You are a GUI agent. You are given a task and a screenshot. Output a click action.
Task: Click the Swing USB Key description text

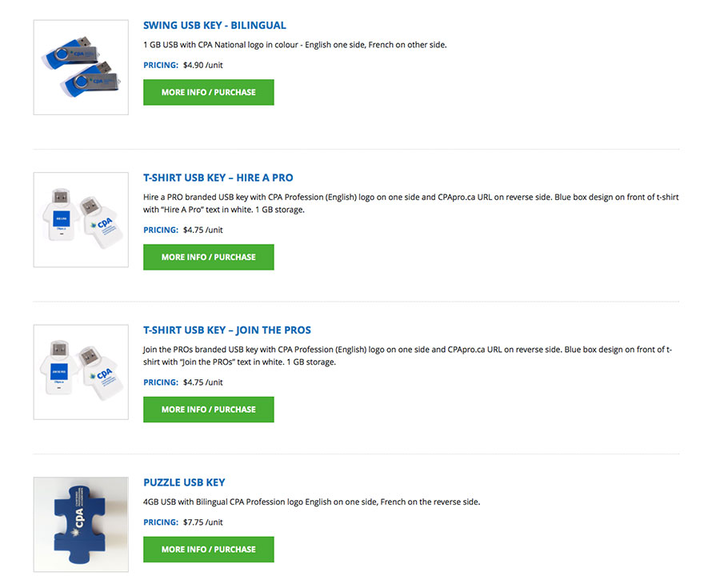(x=294, y=45)
